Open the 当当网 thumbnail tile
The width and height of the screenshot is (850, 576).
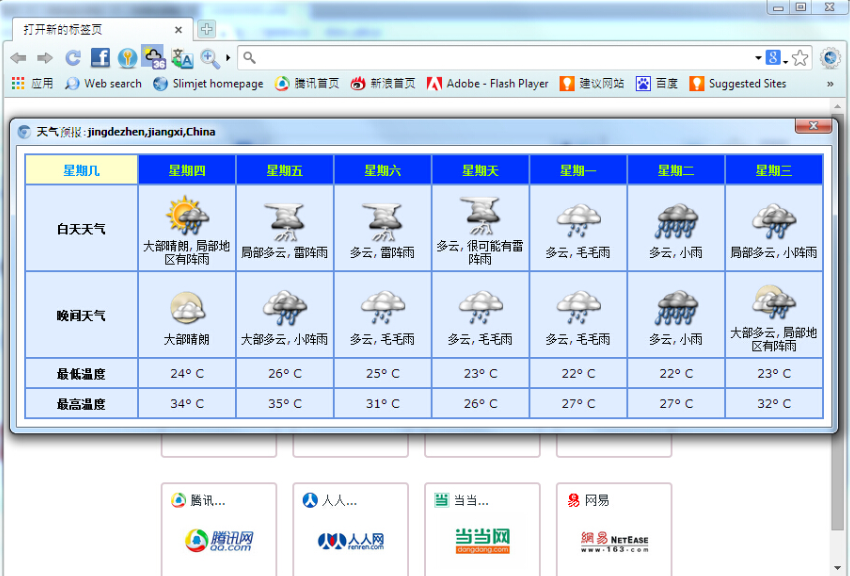click(x=482, y=530)
